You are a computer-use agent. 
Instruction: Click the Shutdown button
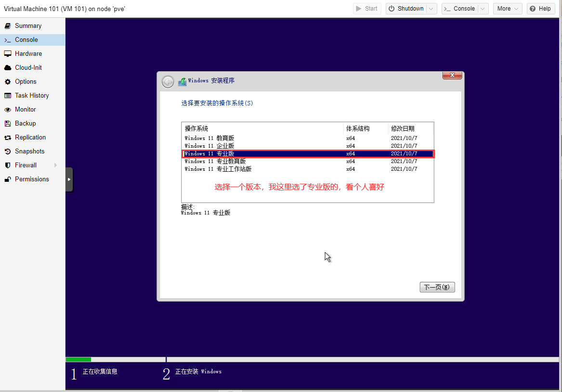[406, 9]
